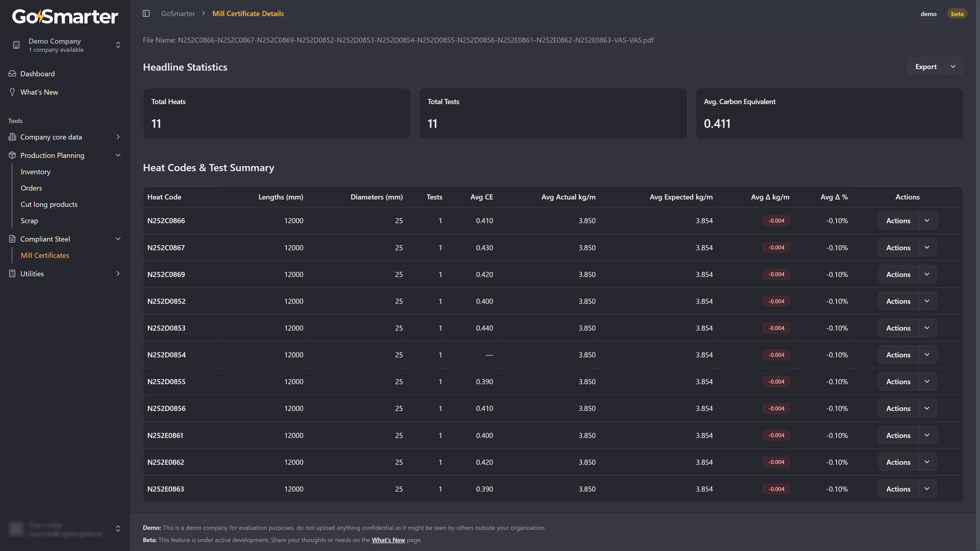Toggle the sidebar panel icon
Image resolution: width=980 pixels, height=551 pixels.
(x=146, y=14)
